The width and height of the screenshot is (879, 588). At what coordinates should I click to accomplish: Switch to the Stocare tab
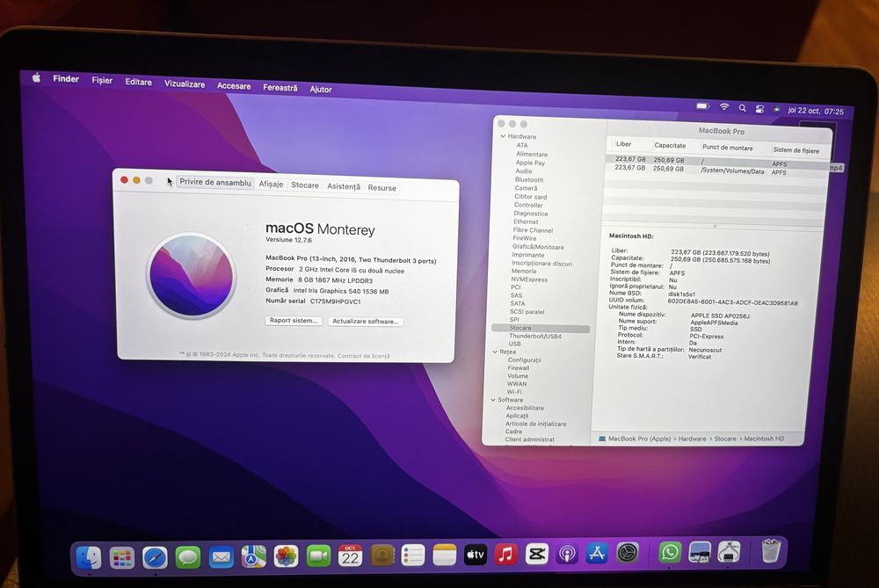305,185
